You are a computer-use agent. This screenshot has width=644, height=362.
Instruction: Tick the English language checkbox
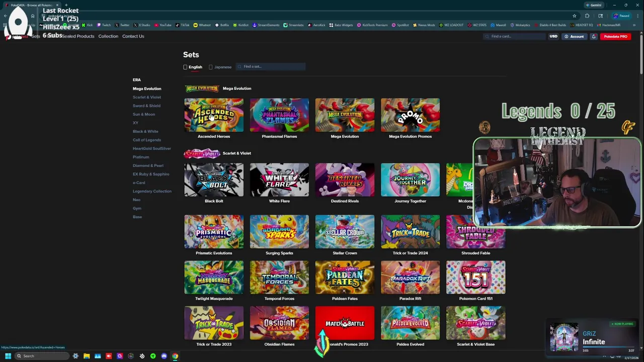pos(185,67)
